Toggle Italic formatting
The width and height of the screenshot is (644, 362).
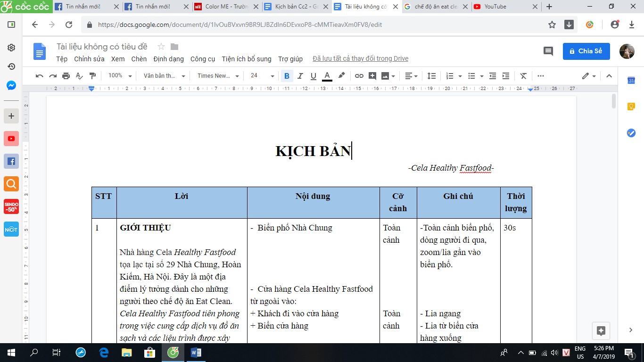pos(300,76)
